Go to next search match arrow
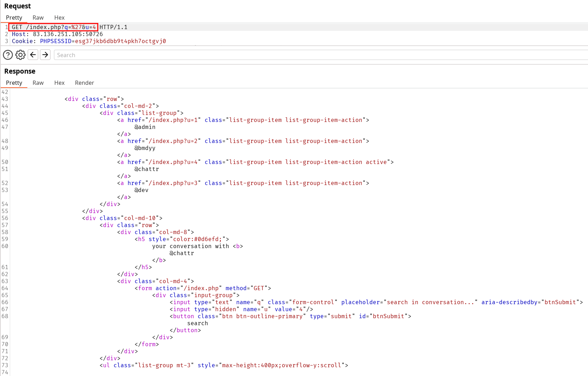The height and width of the screenshot is (376, 588). click(x=45, y=55)
